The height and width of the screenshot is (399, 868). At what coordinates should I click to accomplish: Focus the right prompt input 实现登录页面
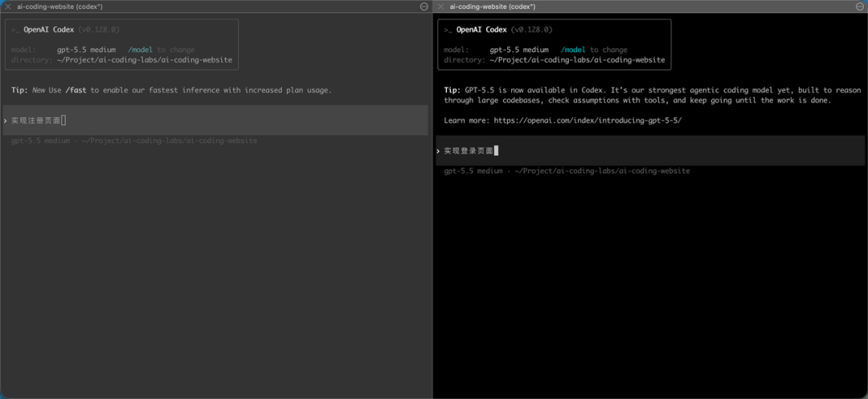point(652,150)
